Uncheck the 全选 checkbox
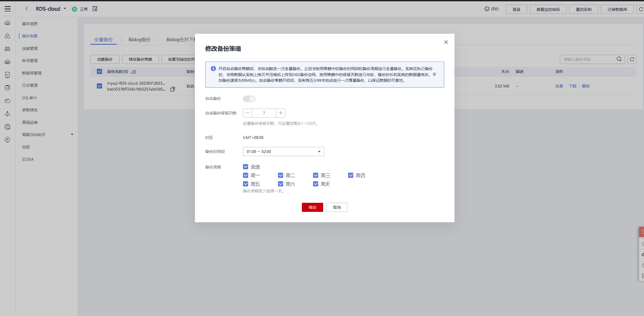Screen dimensions: 644x316 coord(246,167)
